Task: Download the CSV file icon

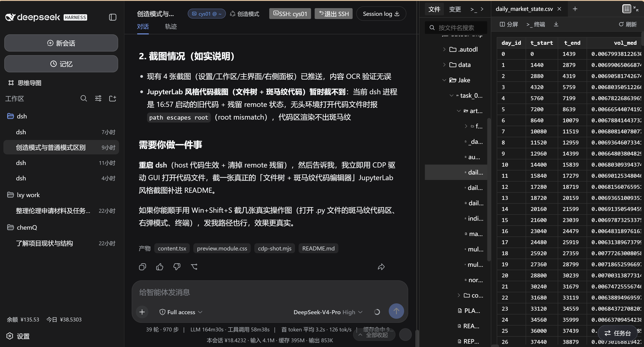Action: click(556, 24)
